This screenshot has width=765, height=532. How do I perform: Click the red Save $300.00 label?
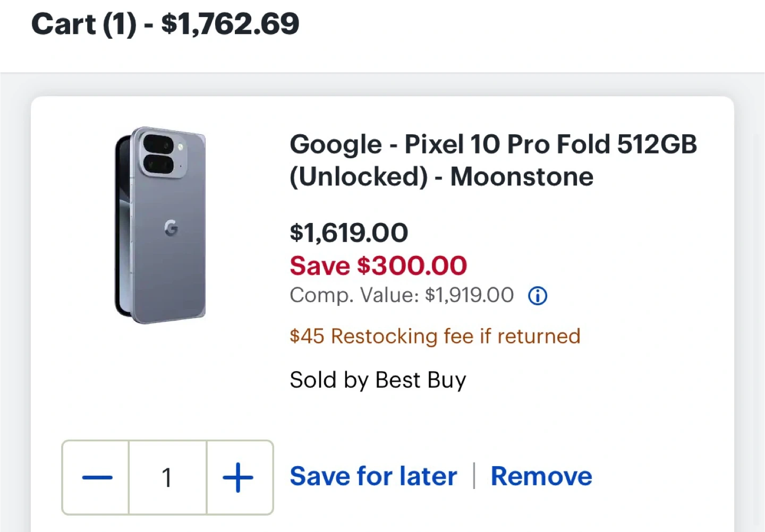tap(378, 265)
